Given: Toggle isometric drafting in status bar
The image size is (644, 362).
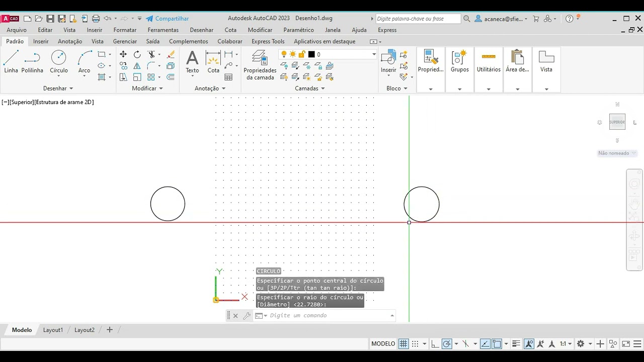Looking at the screenshot, I should click(466, 344).
